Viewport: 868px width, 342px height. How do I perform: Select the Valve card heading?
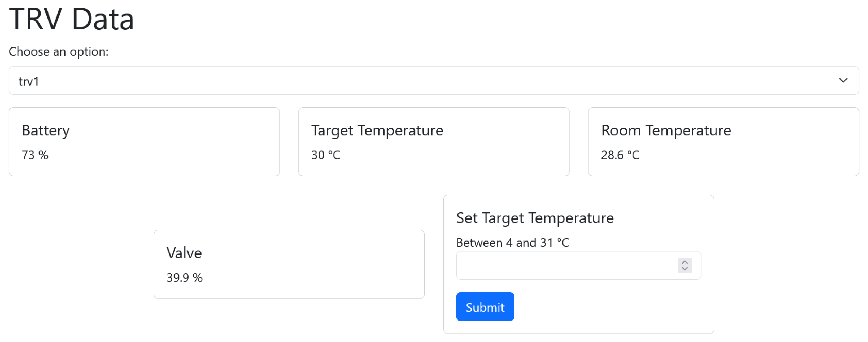[184, 253]
